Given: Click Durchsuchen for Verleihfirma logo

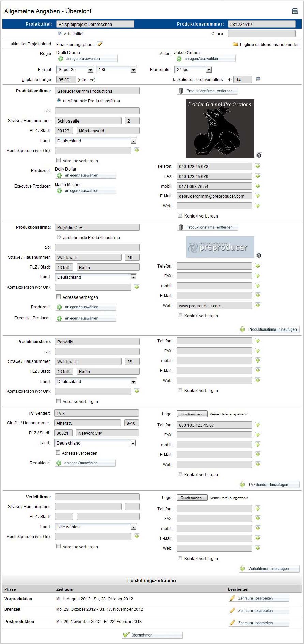Looking at the screenshot, I should pyautogui.click(x=192, y=498).
